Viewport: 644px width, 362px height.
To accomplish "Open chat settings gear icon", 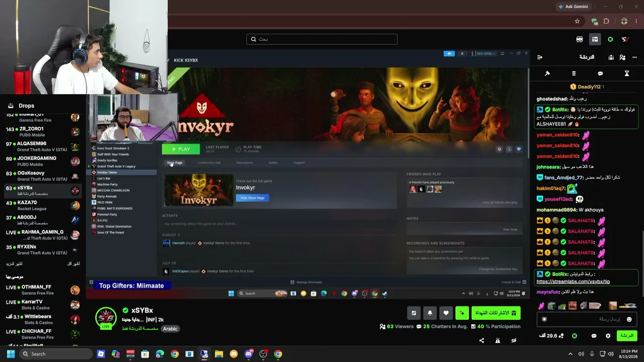I will pyautogui.click(x=608, y=336).
